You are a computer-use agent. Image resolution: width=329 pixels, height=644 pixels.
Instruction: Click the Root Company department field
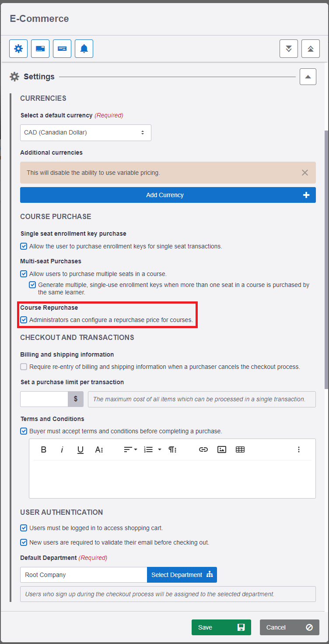[x=84, y=575]
